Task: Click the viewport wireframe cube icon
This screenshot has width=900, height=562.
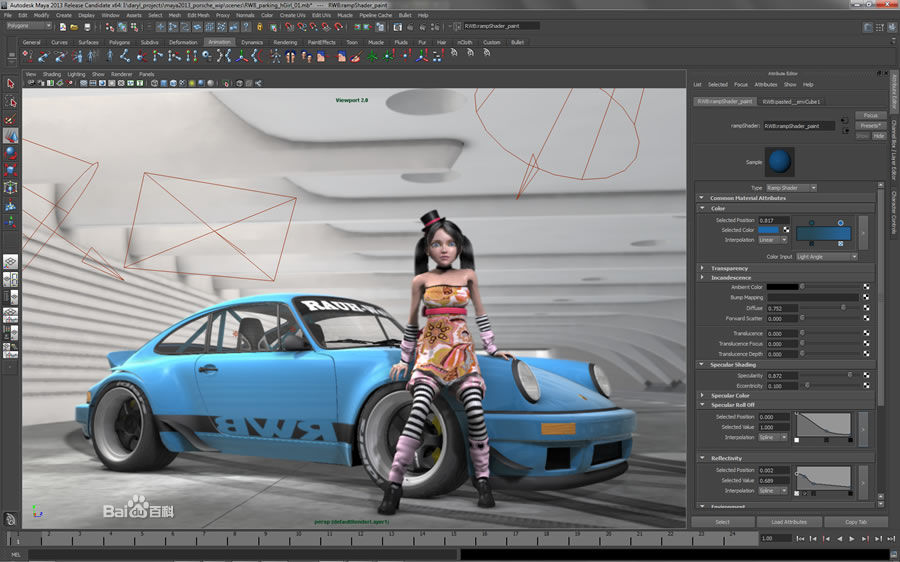Action: (154, 83)
